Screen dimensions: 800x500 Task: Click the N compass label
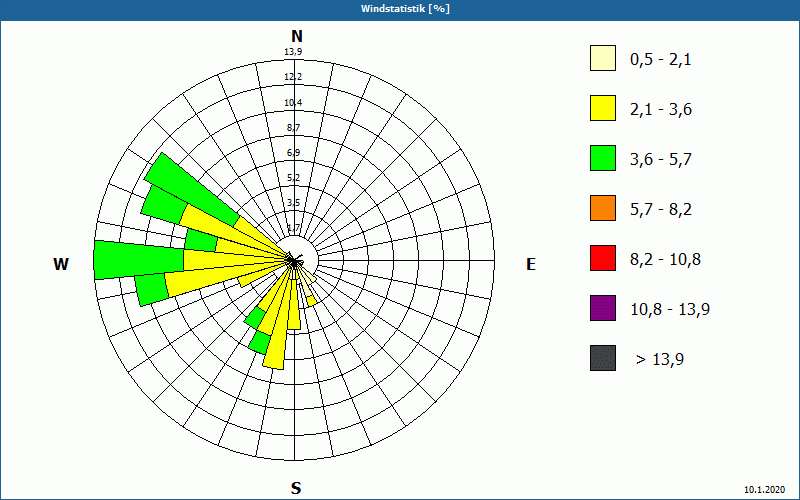(x=296, y=36)
